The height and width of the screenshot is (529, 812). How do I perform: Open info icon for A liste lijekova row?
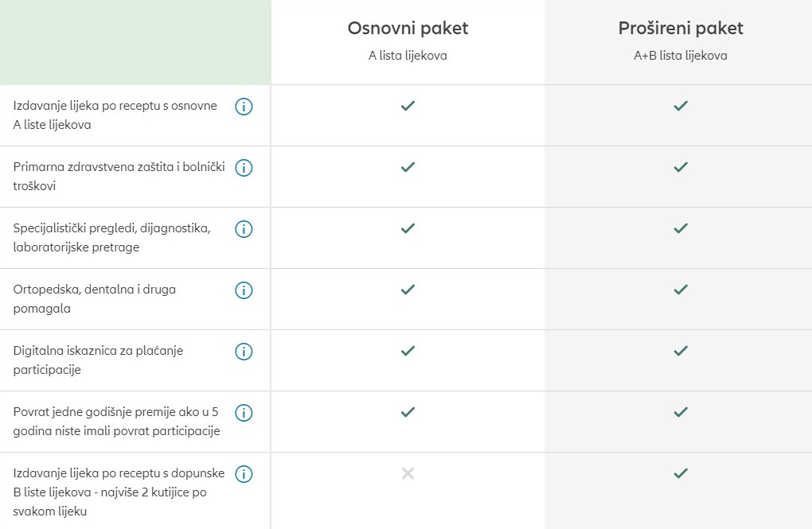click(244, 107)
